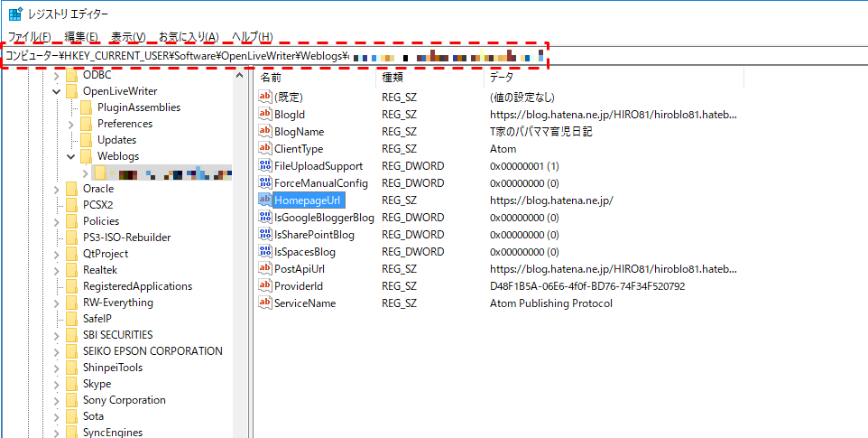Screen dimensions: 868x438
Task: Expand the Preferences tree node
Action: 71,124
